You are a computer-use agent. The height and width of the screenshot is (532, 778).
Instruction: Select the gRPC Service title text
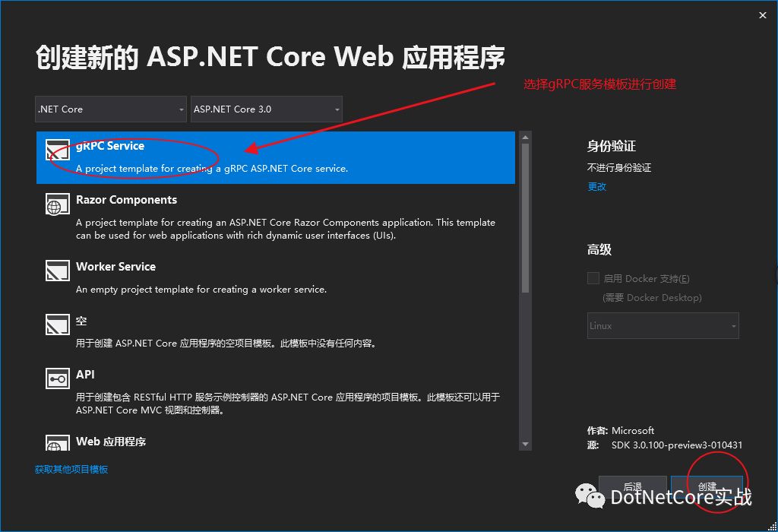[x=110, y=146]
